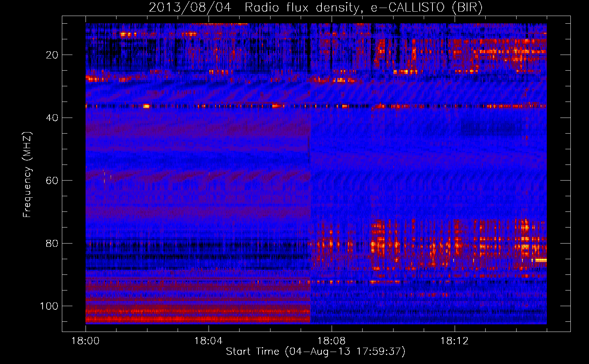
Task: Click the "18:00" time tick label
Action: click(x=86, y=341)
